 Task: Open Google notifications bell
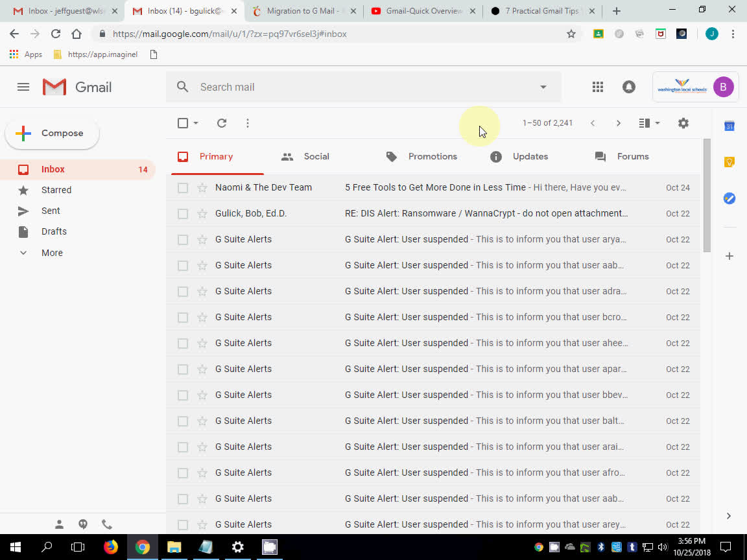pyautogui.click(x=628, y=86)
